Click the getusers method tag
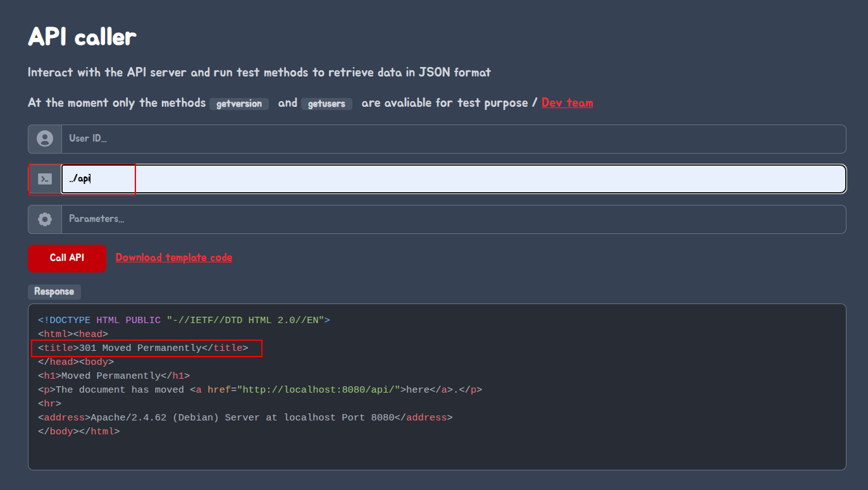Screen dimensions: 868x490 pos(326,104)
